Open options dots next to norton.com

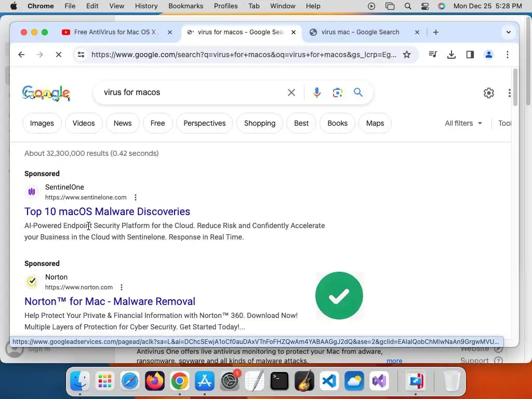122,287
